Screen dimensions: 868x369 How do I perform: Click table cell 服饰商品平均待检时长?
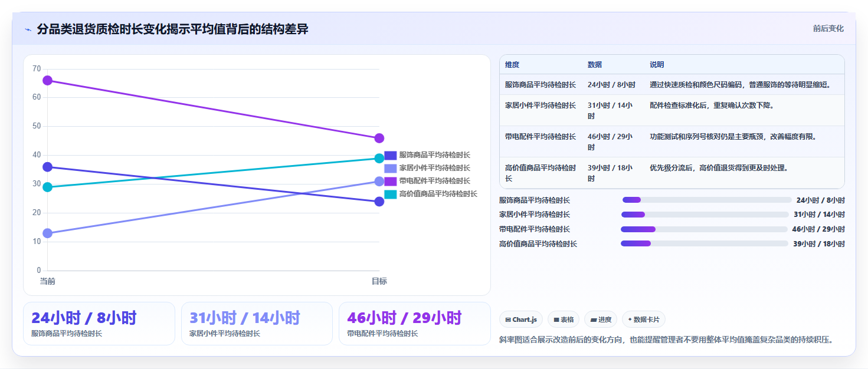541,85
